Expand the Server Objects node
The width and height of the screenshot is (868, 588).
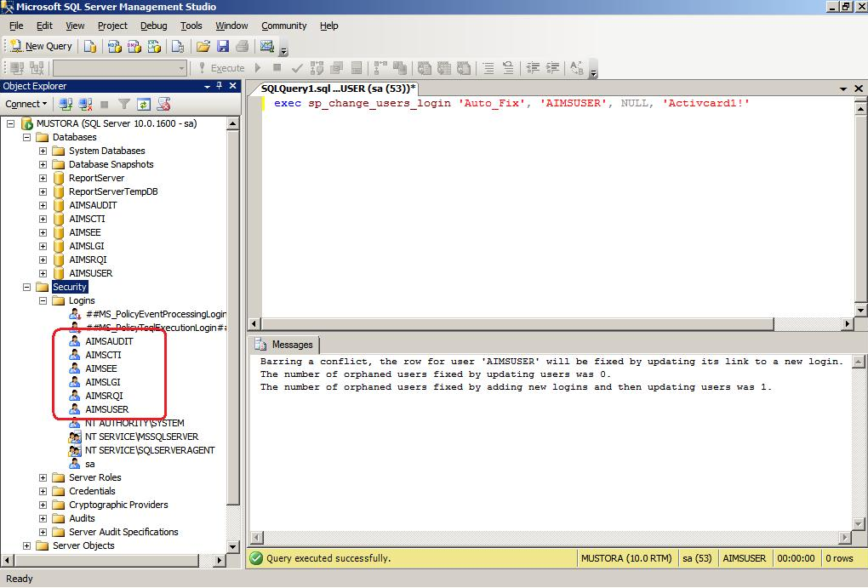click(x=26, y=545)
